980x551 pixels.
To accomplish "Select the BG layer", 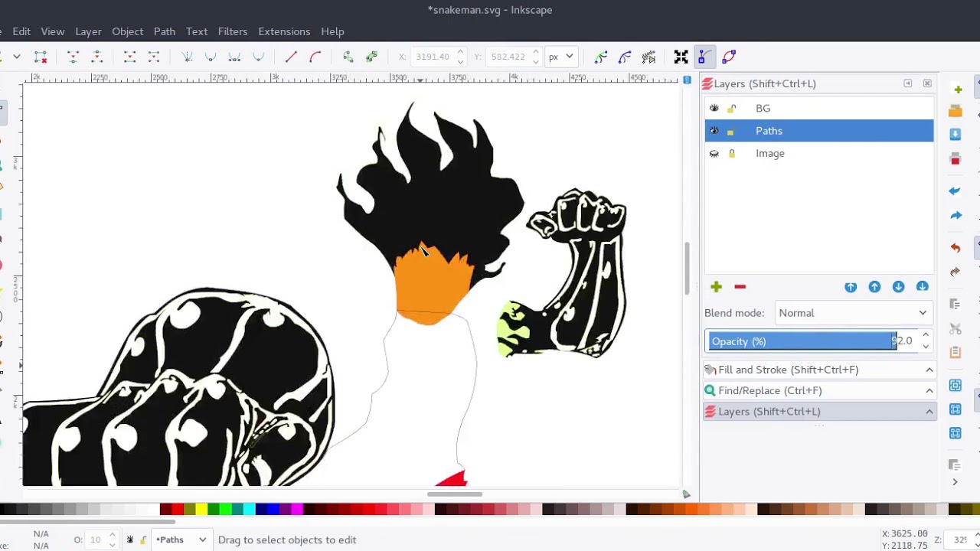I will point(819,109).
